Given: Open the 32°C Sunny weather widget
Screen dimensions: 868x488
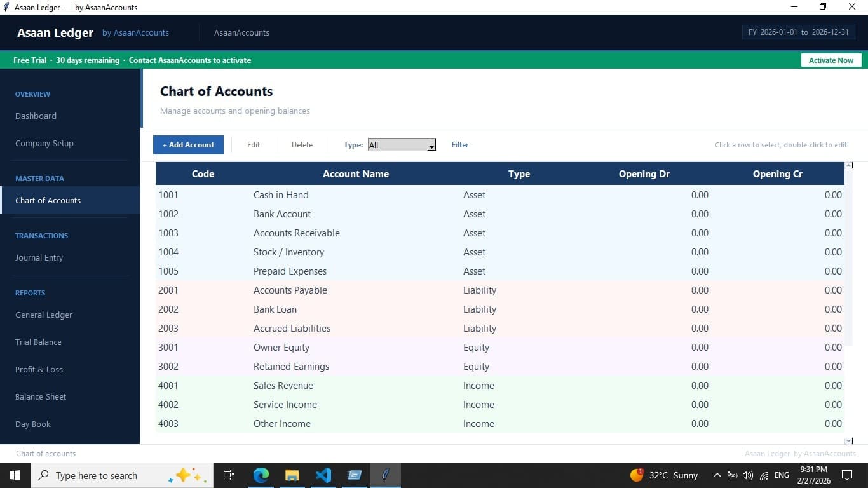Looking at the screenshot, I should (x=661, y=475).
